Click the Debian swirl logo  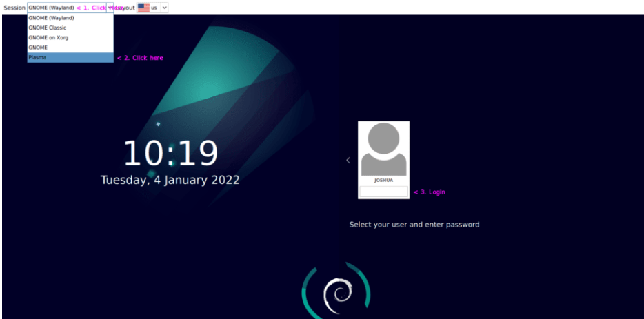336,294
